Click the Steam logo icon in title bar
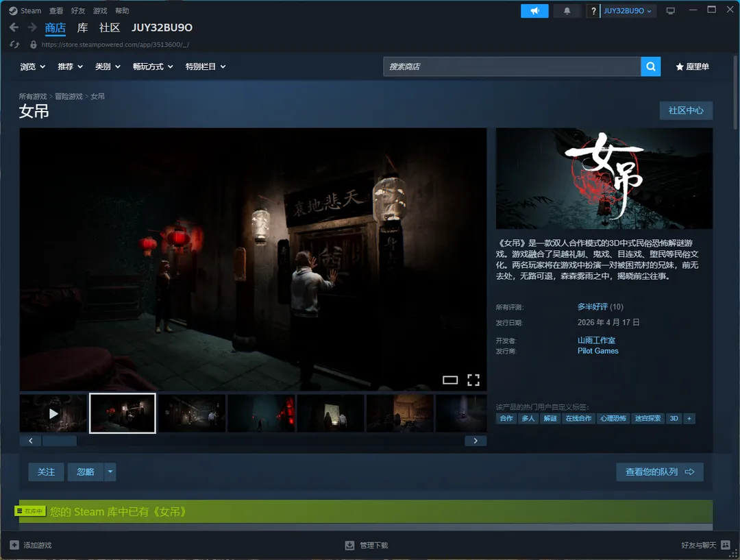This screenshot has width=740, height=560. (13, 10)
